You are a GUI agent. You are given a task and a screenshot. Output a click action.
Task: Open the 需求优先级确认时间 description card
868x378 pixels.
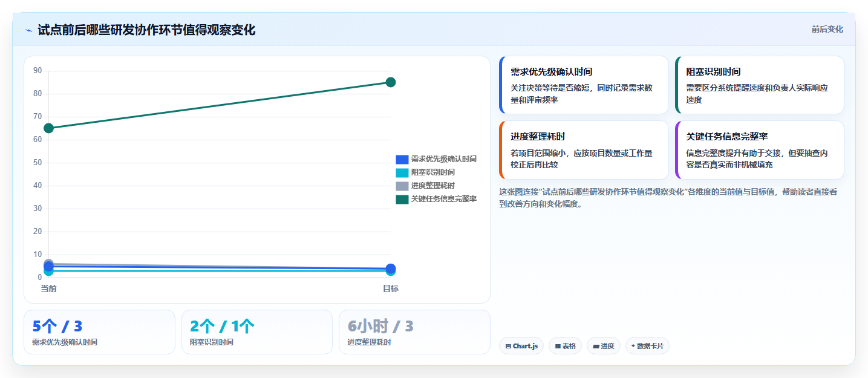[584, 85]
